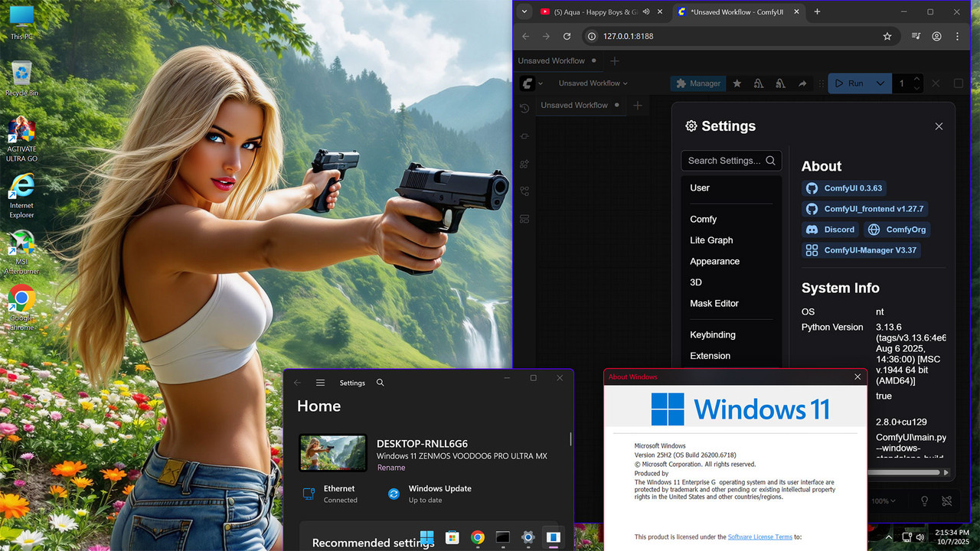Open Microsoft Store from the taskbar

(x=452, y=537)
